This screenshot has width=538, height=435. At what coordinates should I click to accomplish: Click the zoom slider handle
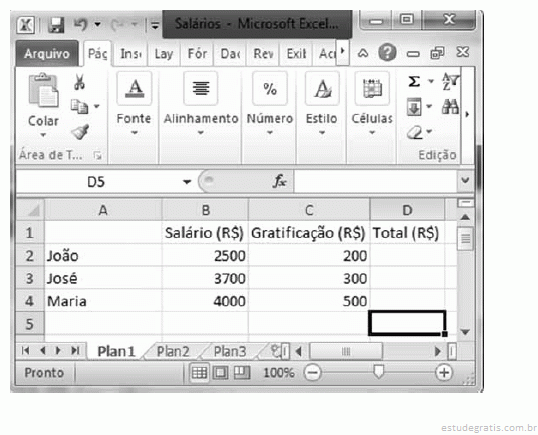tap(378, 372)
